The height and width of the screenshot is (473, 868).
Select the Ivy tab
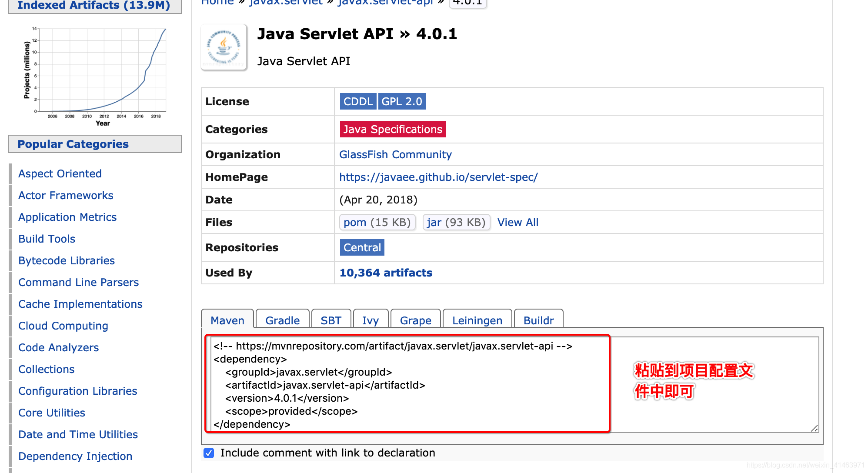(x=371, y=320)
